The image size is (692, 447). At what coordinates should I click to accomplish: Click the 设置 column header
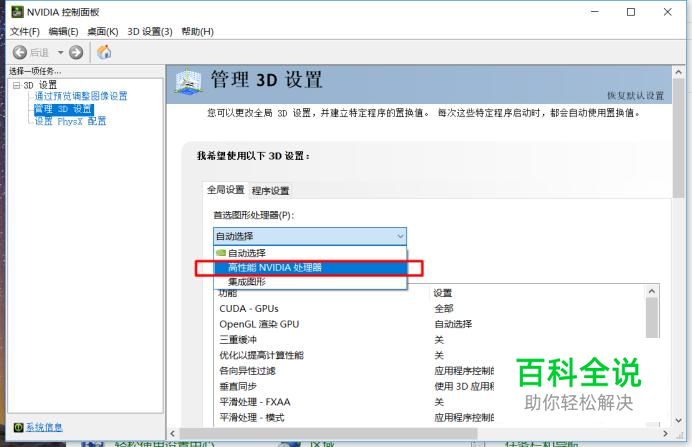tap(443, 293)
